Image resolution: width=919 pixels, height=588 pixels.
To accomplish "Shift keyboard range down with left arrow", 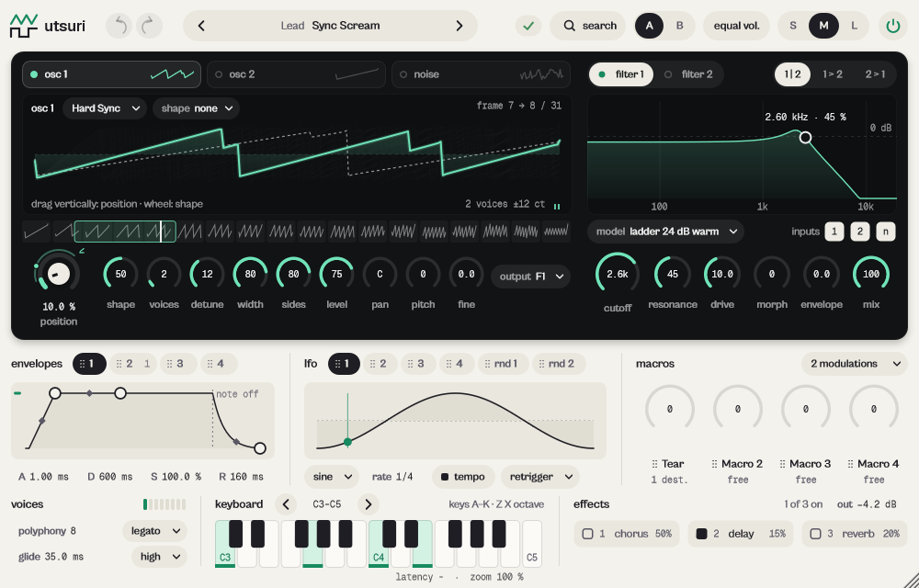I will [x=286, y=504].
